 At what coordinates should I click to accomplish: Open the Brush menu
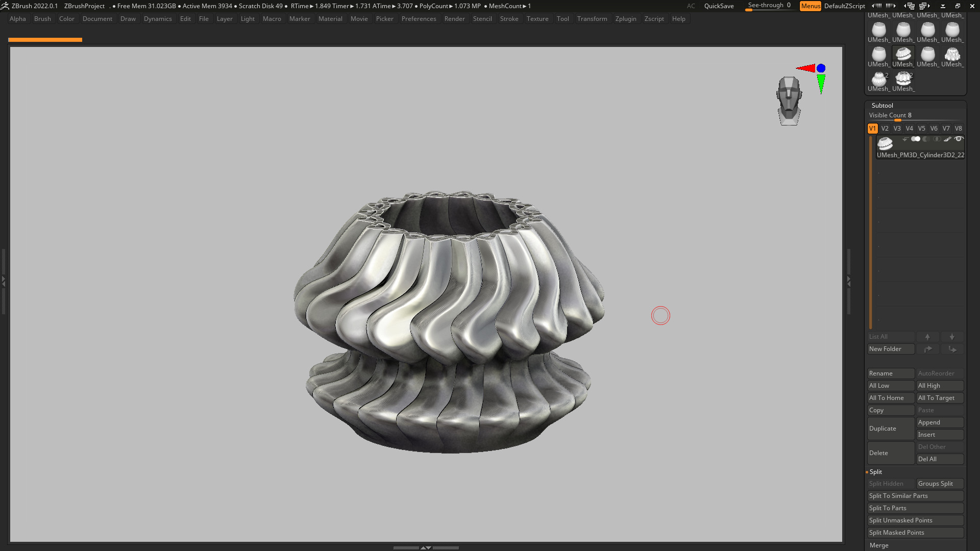tap(42, 19)
